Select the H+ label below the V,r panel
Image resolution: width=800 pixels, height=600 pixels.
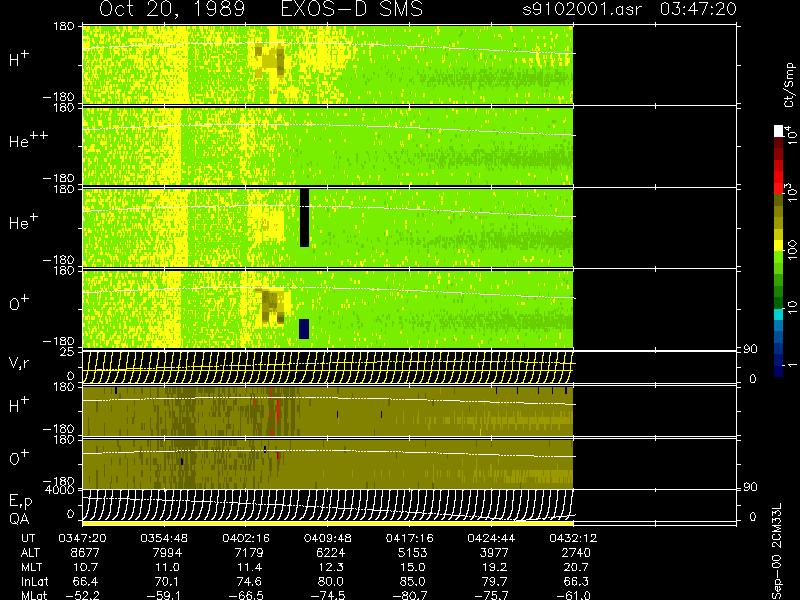pyautogui.click(x=19, y=405)
